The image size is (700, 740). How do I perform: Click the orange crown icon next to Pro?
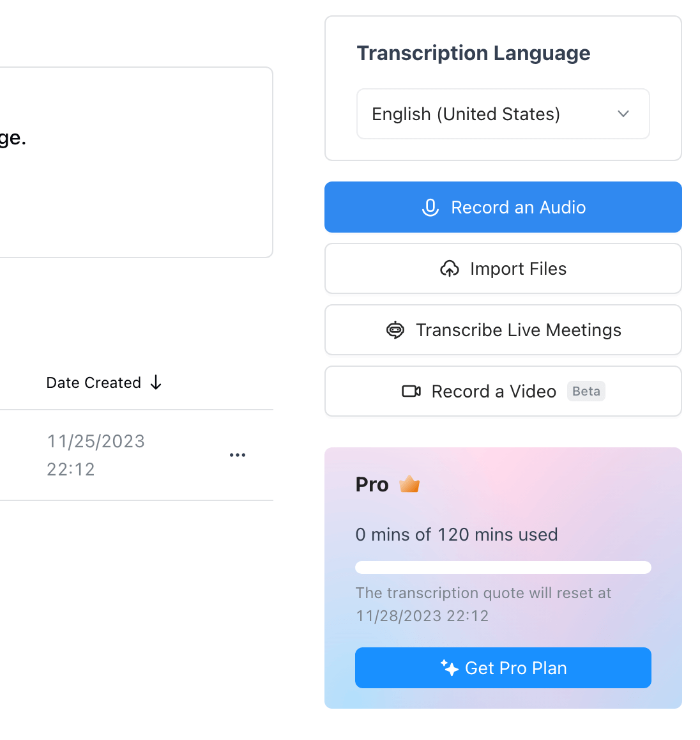409,484
